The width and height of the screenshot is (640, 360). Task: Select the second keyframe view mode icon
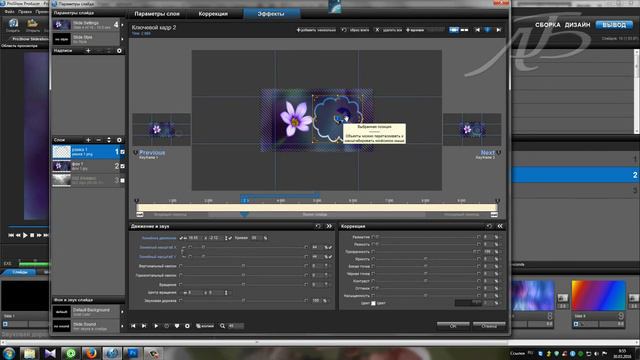464,30
